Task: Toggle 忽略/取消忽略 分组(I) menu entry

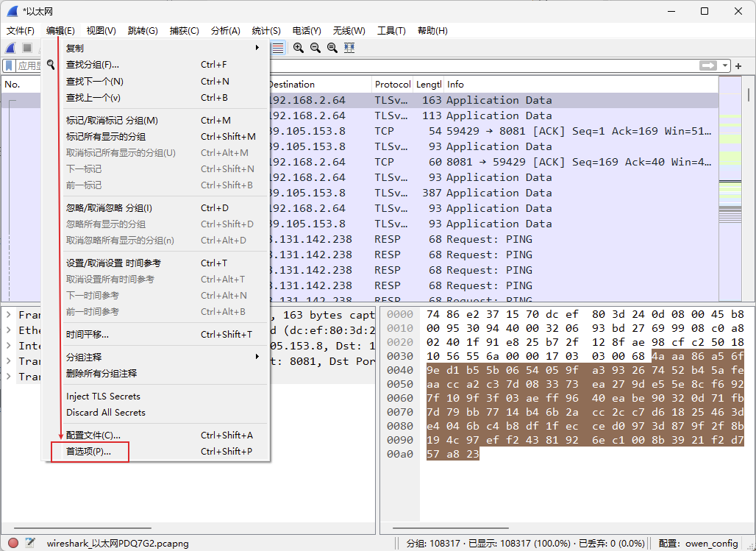Action: pos(109,207)
